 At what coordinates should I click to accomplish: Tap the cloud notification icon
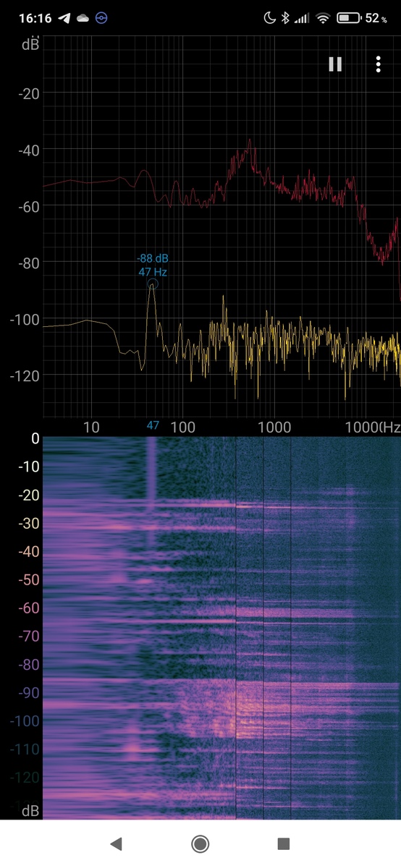tap(83, 18)
